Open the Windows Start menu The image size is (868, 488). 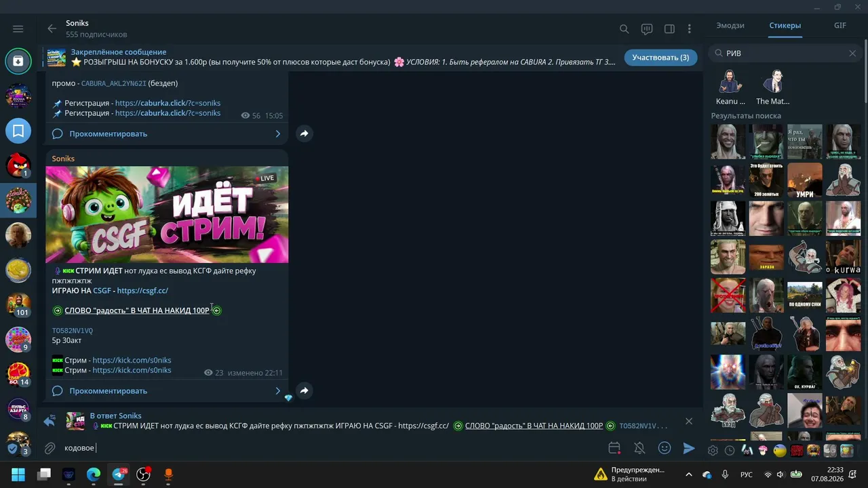pyautogui.click(x=18, y=474)
